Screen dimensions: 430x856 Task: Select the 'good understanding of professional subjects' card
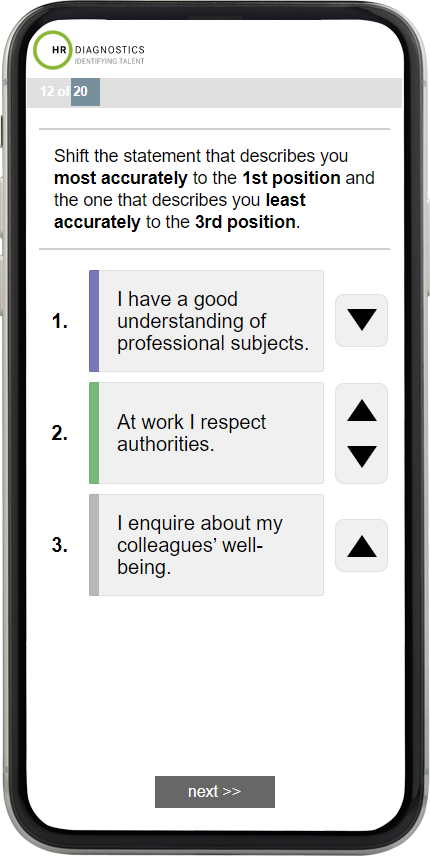[x=206, y=321]
